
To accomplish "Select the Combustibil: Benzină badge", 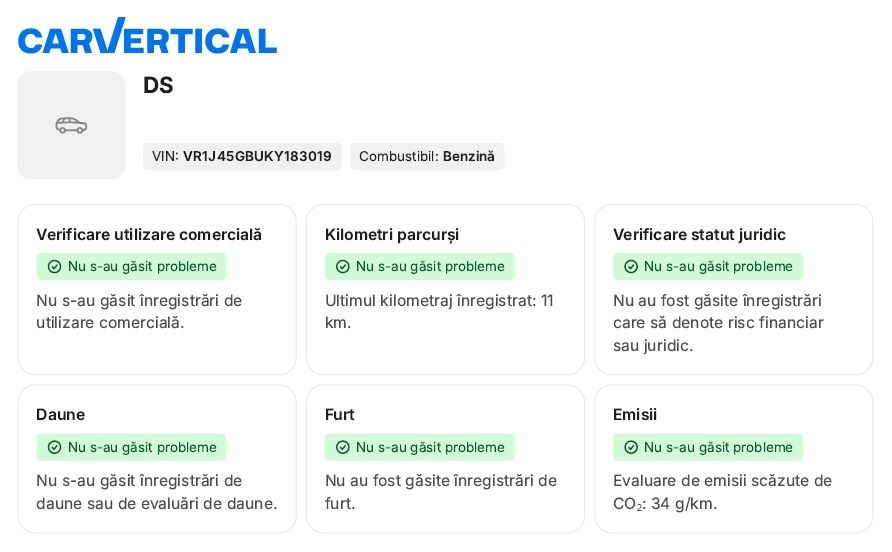I will [x=427, y=156].
